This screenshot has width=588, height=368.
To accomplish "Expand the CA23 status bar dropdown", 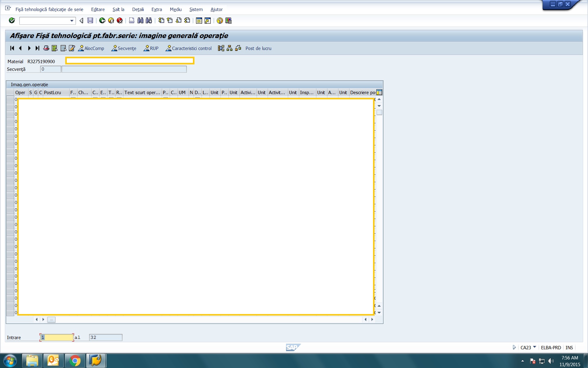I will point(535,347).
